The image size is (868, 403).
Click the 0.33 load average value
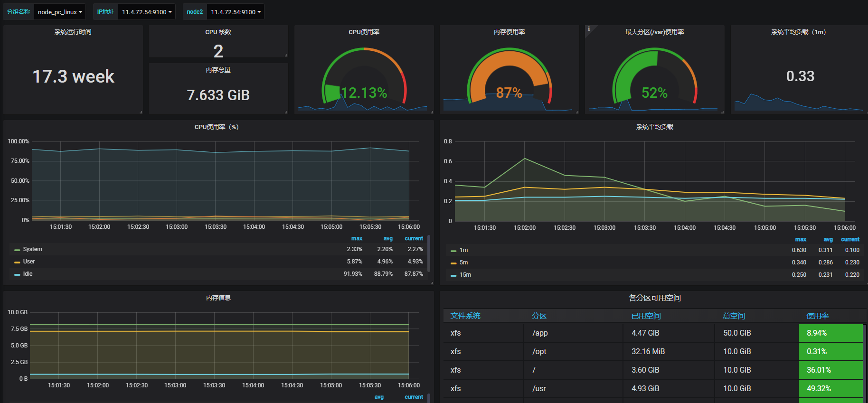tap(800, 76)
